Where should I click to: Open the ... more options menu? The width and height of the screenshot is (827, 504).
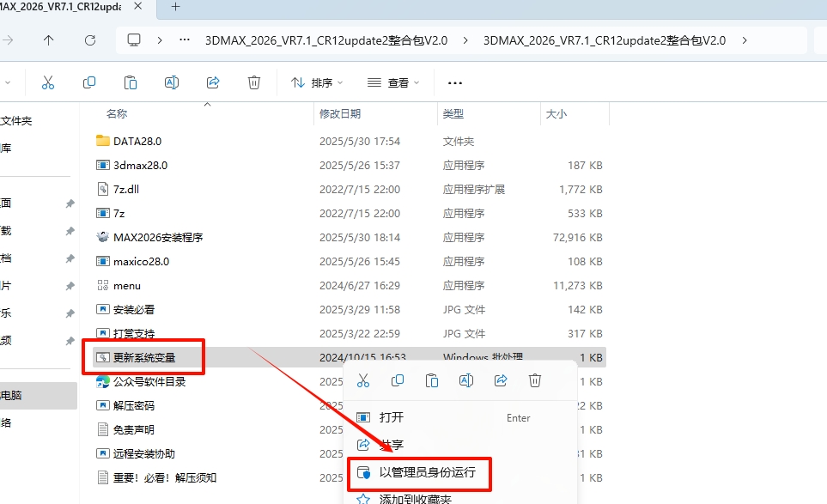pos(453,82)
